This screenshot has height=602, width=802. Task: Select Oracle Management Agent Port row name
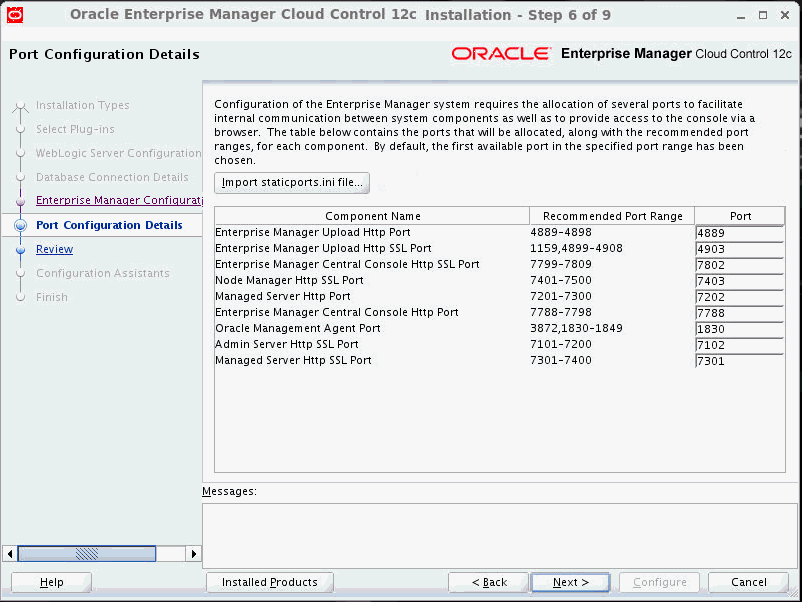pos(298,328)
